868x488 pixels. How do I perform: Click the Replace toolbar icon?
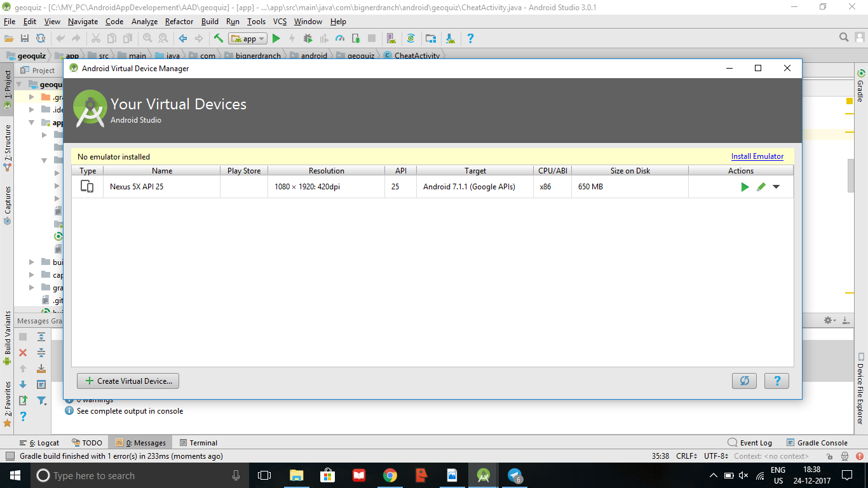point(163,39)
